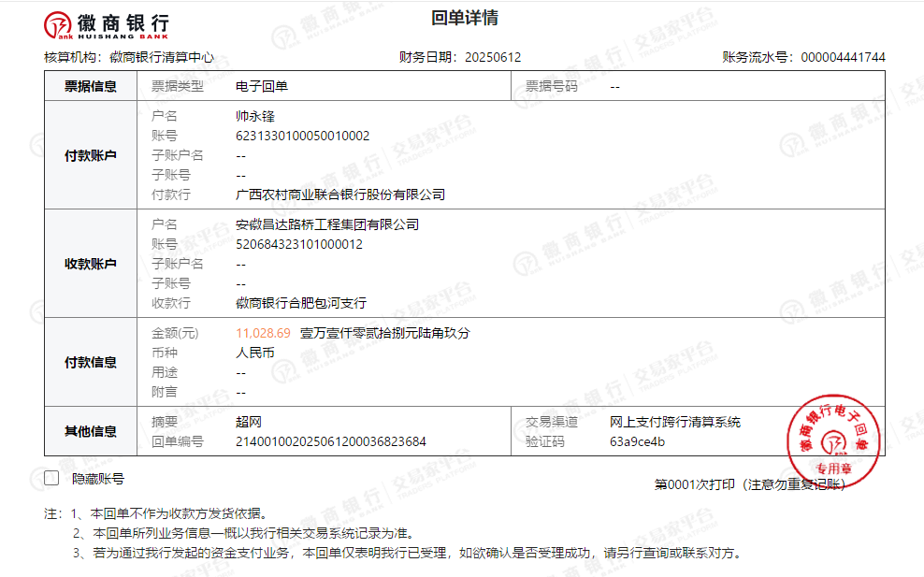Select the amount in Chinese capital words

point(384,334)
